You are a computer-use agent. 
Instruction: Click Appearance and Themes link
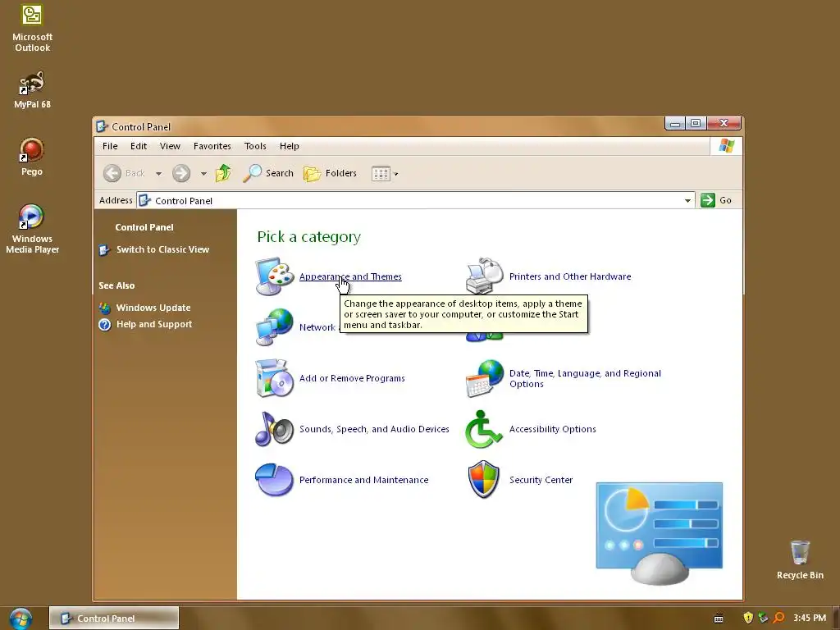tap(350, 276)
